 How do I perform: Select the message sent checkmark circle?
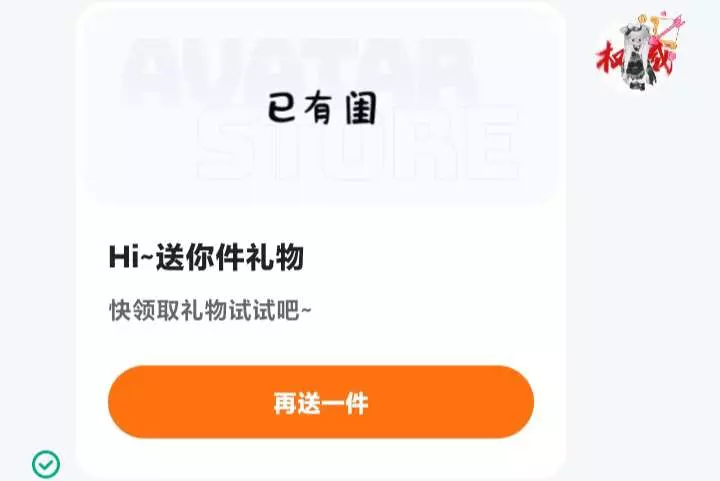(46, 464)
